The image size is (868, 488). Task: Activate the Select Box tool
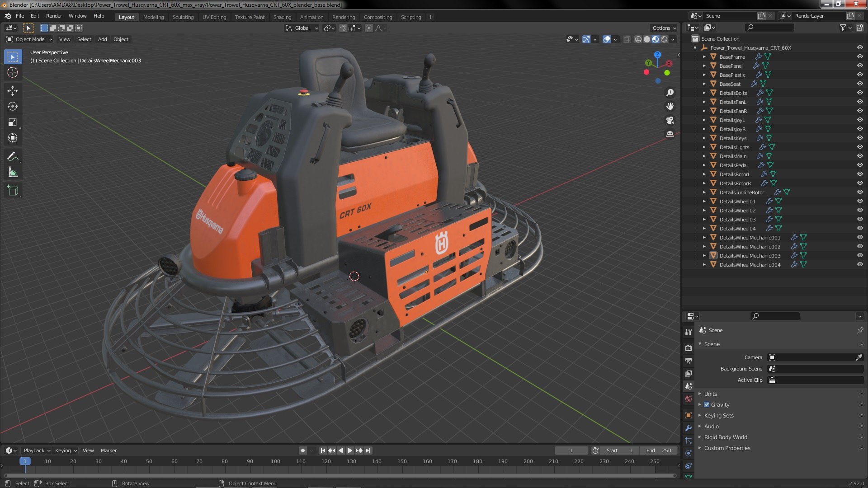point(13,56)
